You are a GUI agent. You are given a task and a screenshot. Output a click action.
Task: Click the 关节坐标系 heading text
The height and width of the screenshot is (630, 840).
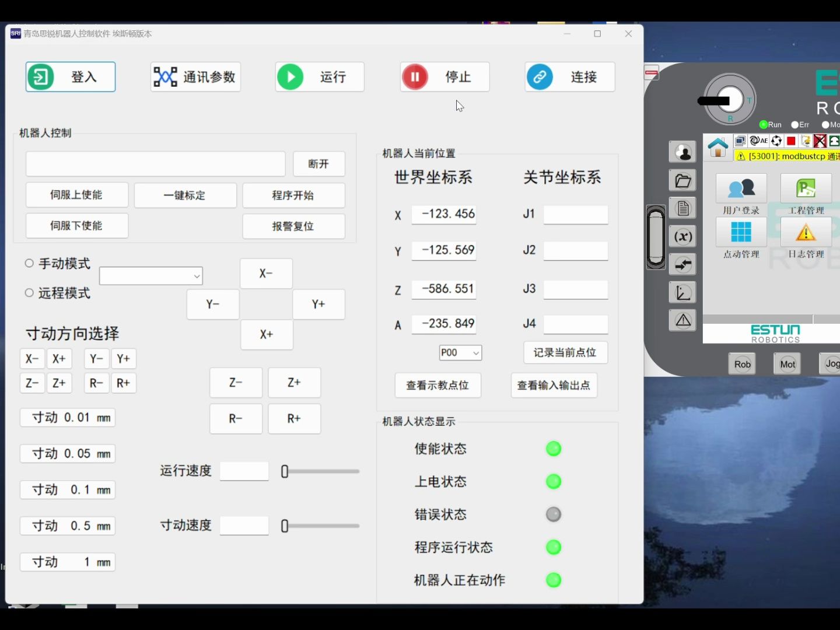pyautogui.click(x=562, y=177)
